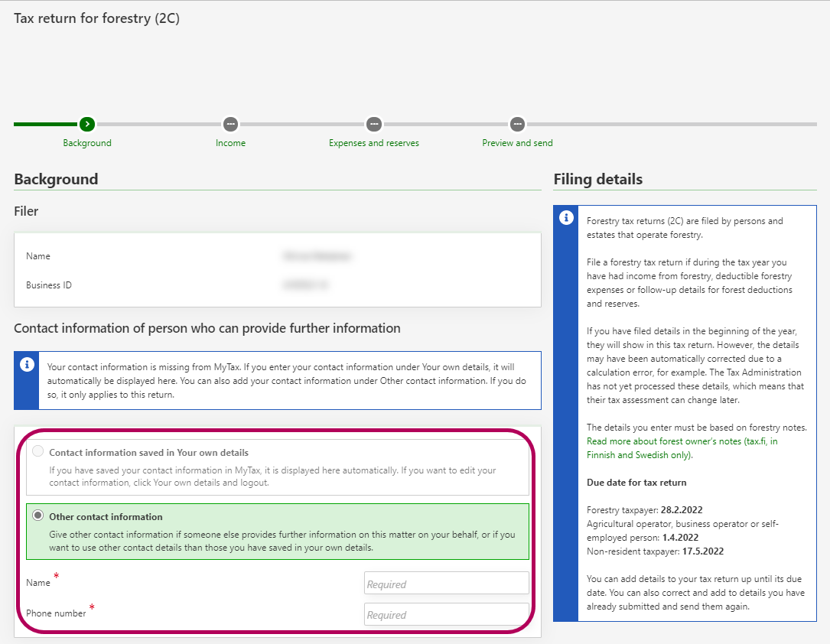
Task: Focus the Phone number required input field
Action: coord(446,614)
